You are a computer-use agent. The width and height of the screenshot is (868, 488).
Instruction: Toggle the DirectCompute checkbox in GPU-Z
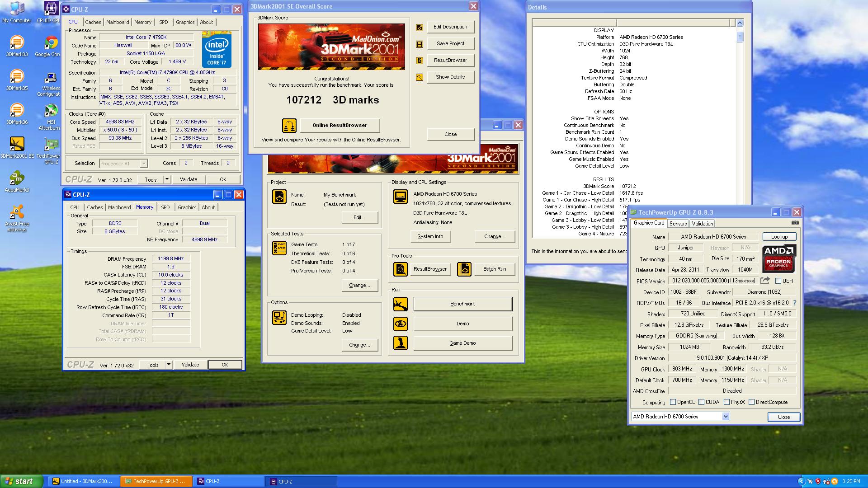[x=751, y=402]
